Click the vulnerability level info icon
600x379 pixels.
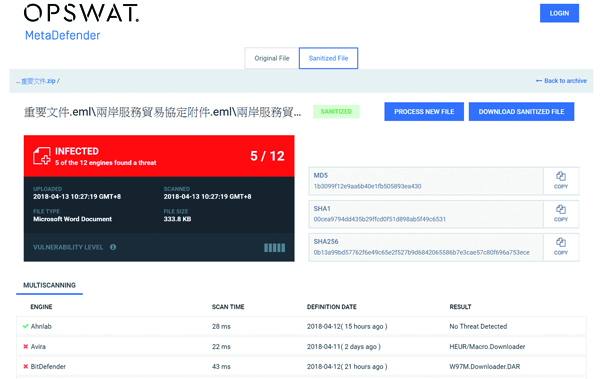click(x=113, y=247)
